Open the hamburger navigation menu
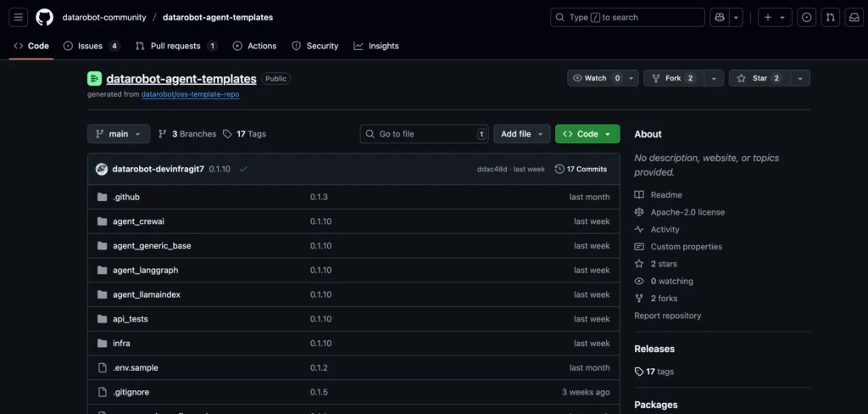 (x=19, y=17)
